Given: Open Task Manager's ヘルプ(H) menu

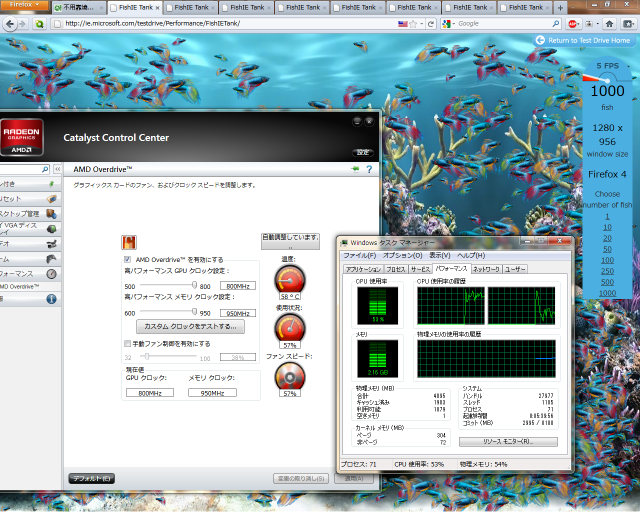Looking at the screenshot, I should (x=471, y=255).
